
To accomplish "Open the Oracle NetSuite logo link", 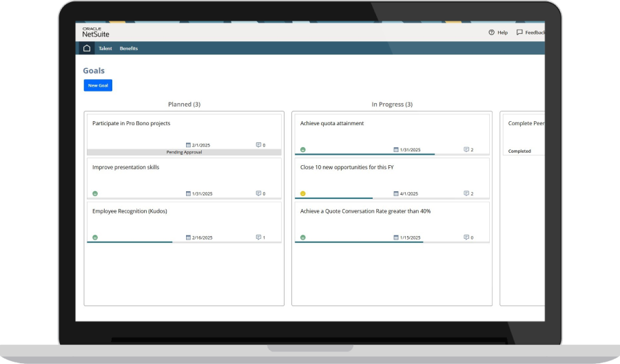I will click(96, 32).
